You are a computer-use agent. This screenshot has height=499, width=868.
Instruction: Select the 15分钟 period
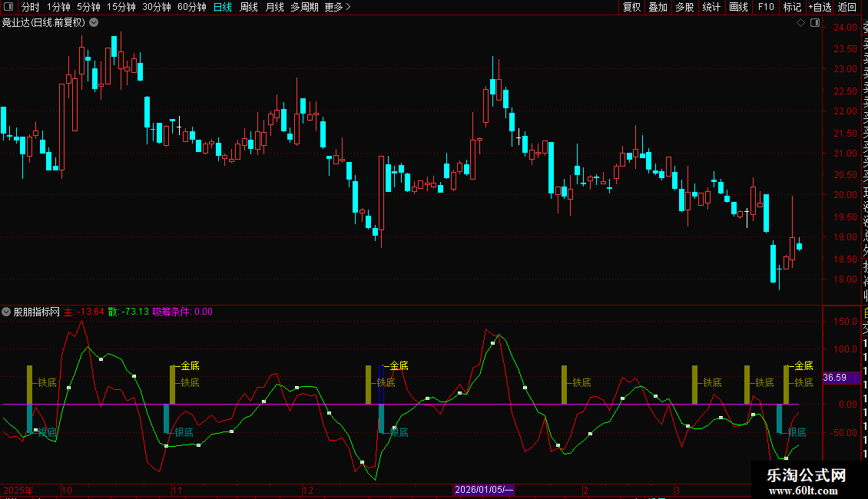coord(121,7)
